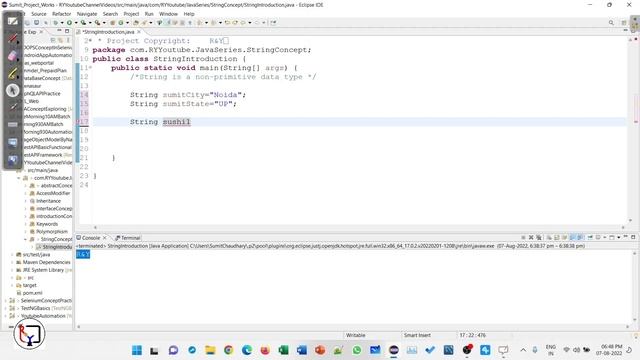Expand the AccessModifier package
Viewport: 640px width, 360px height.
tap(26, 193)
